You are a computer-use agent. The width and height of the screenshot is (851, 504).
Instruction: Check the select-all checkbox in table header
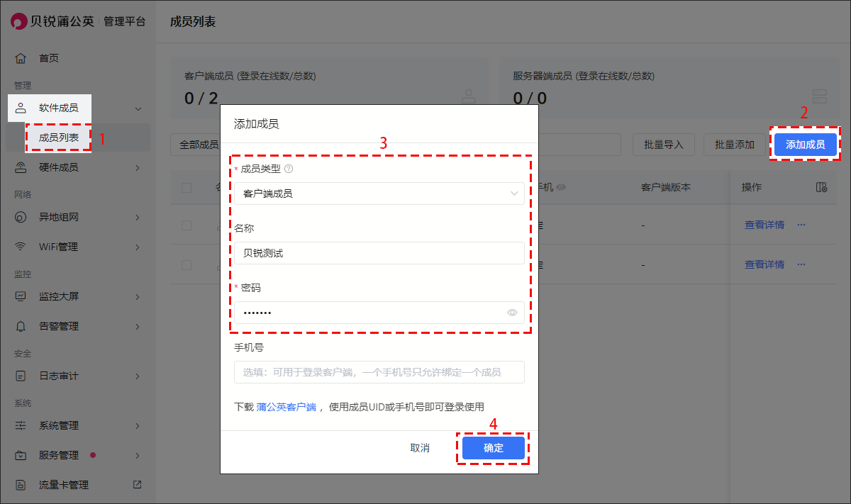pos(187,188)
